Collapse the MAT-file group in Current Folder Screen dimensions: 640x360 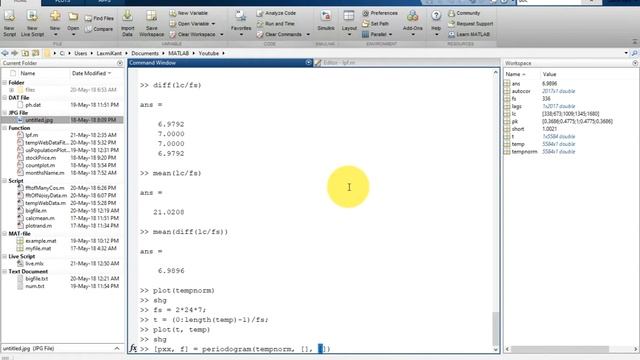click(x=4, y=233)
